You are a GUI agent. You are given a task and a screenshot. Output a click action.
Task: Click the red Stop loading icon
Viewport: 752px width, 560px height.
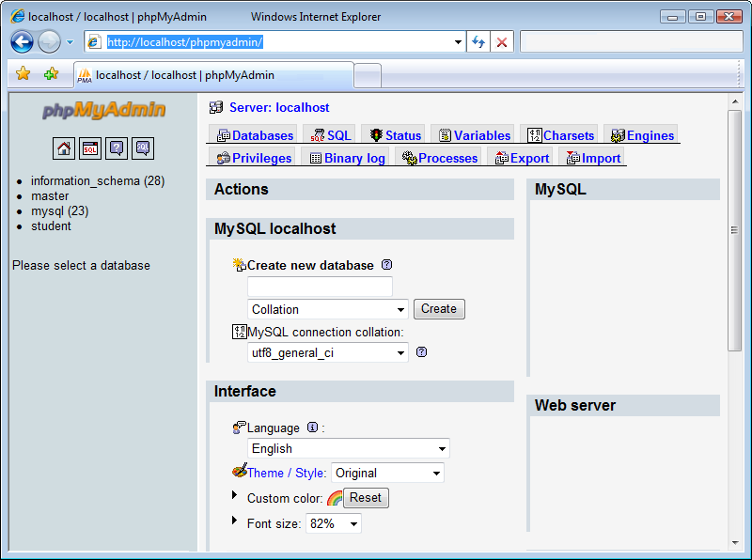click(502, 42)
